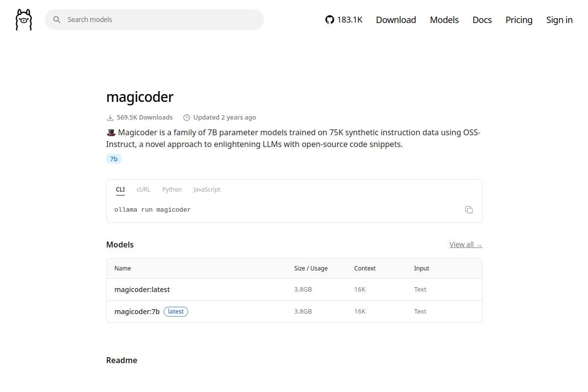Click 16K in the magicoder:7b row

click(x=360, y=312)
